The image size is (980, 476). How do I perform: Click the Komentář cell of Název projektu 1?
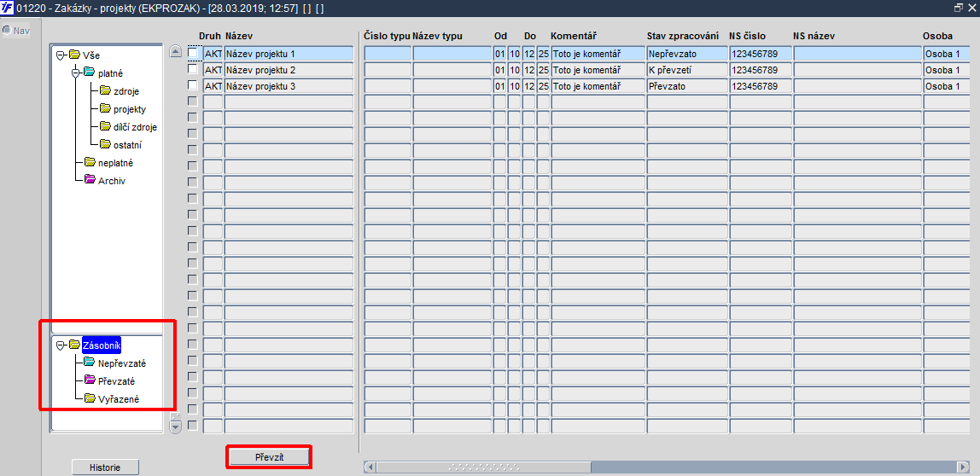pyautogui.click(x=598, y=54)
